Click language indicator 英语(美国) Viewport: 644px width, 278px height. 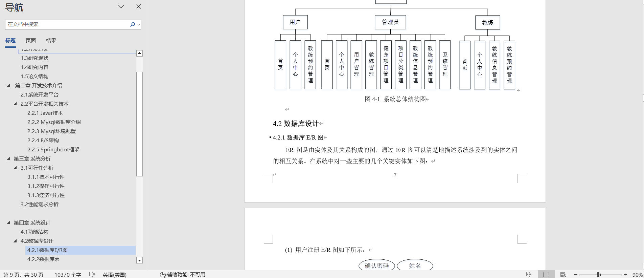pos(114,275)
